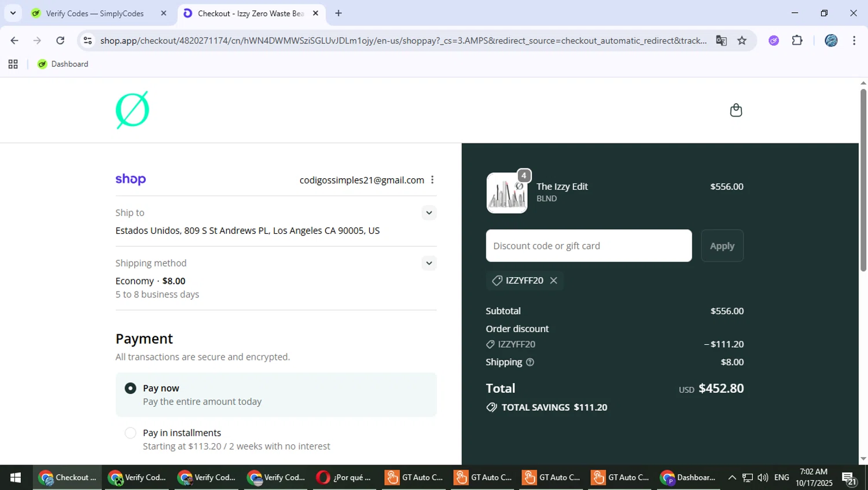Remove the IZZYFF20 discount code tag
This screenshot has height=490, width=868.
(554, 281)
